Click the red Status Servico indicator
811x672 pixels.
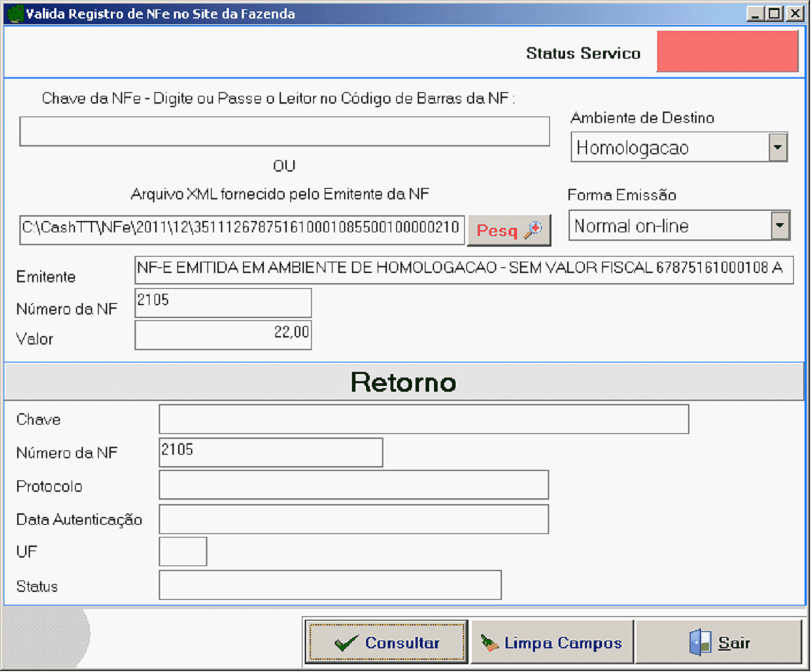pos(727,52)
